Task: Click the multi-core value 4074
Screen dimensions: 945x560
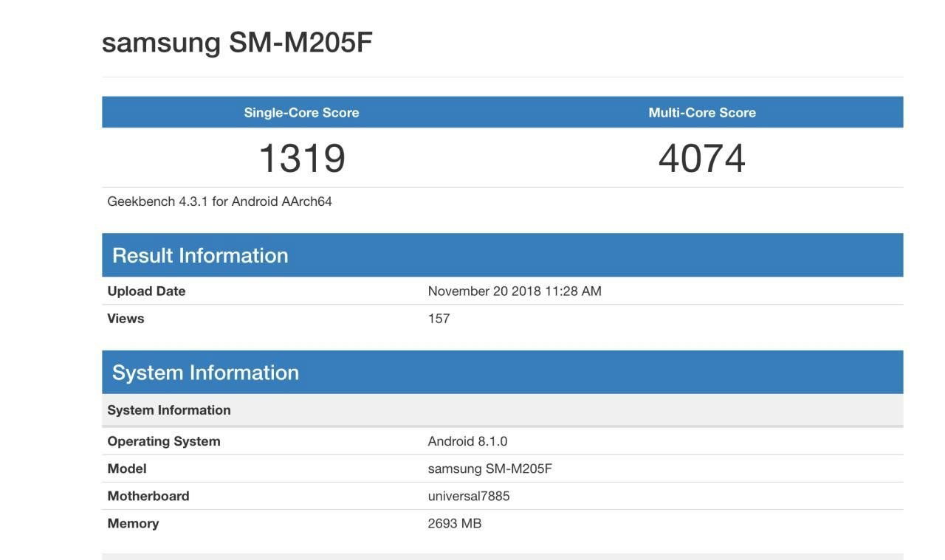Action: click(702, 158)
